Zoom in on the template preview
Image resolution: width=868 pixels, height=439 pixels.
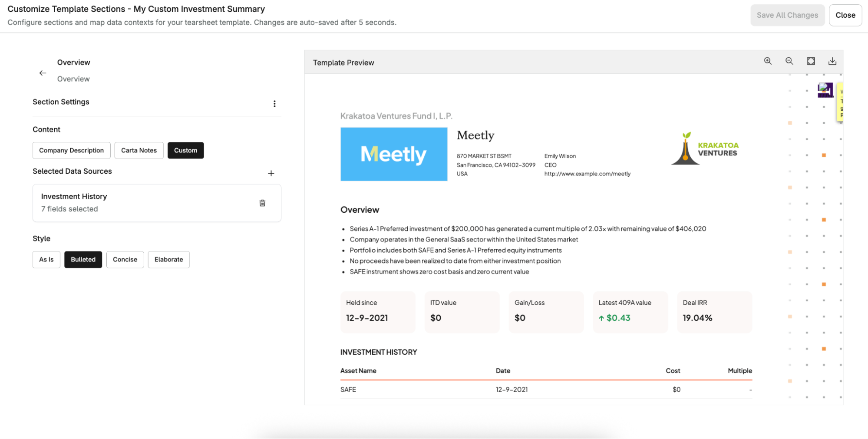tap(768, 61)
